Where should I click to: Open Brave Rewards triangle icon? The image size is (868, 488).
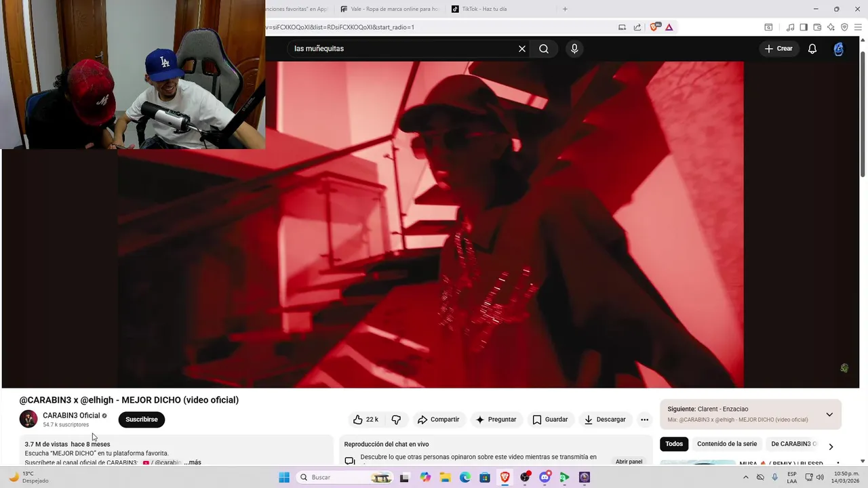point(669,27)
